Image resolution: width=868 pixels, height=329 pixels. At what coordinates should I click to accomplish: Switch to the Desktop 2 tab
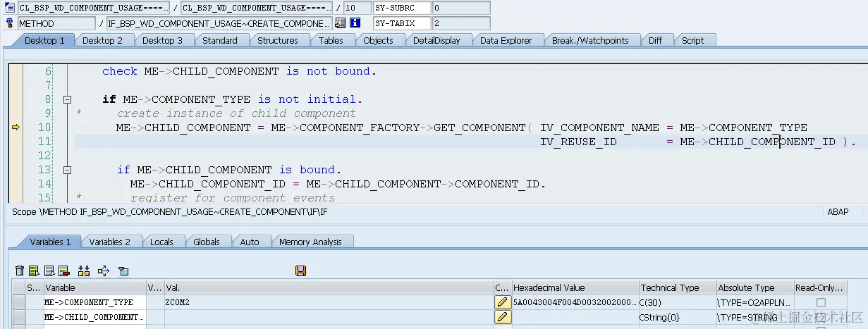tap(102, 40)
